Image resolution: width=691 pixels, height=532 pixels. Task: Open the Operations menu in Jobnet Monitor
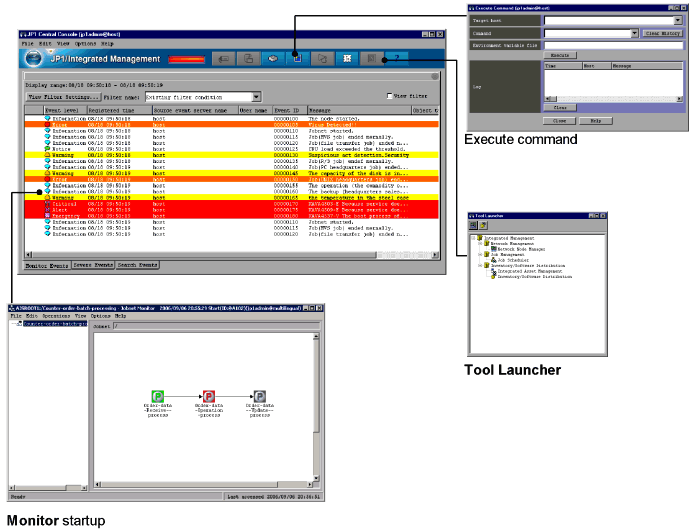pyautogui.click(x=56, y=316)
